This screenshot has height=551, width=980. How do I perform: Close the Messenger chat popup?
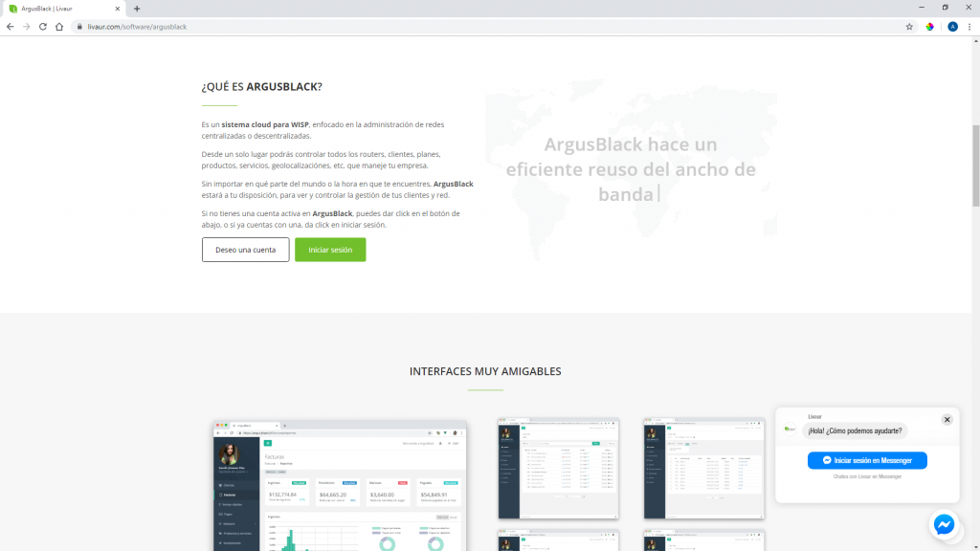click(947, 420)
